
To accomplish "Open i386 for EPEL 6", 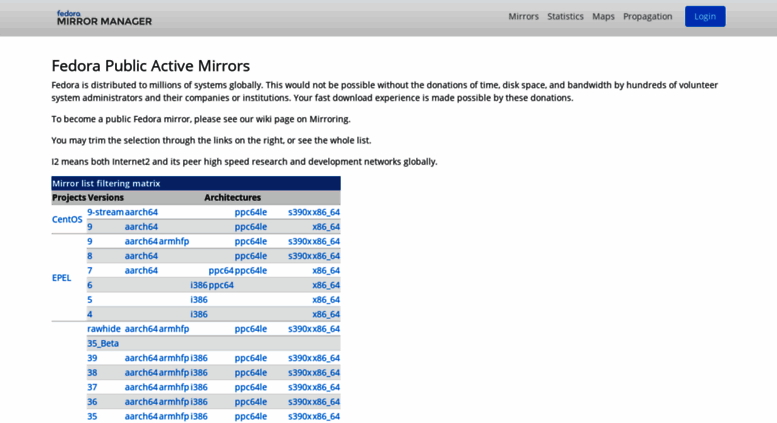I will [199, 285].
